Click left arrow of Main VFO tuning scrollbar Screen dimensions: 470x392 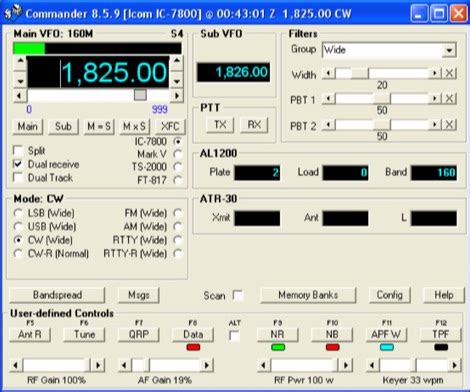20,96
